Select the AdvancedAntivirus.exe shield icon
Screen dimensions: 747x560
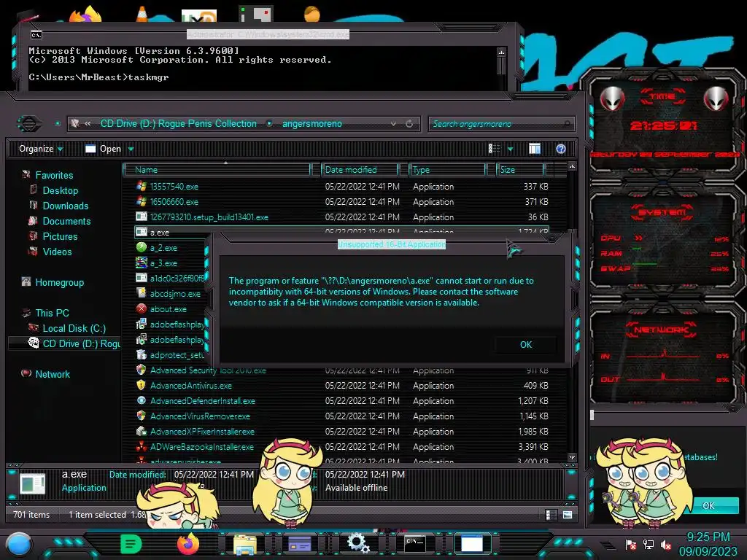coord(141,385)
